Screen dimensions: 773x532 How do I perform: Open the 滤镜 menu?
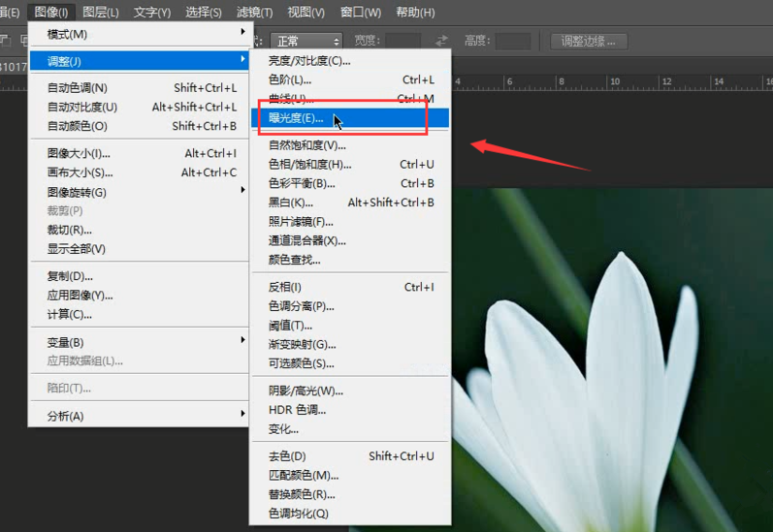pyautogui.click(x=255, y=12)
